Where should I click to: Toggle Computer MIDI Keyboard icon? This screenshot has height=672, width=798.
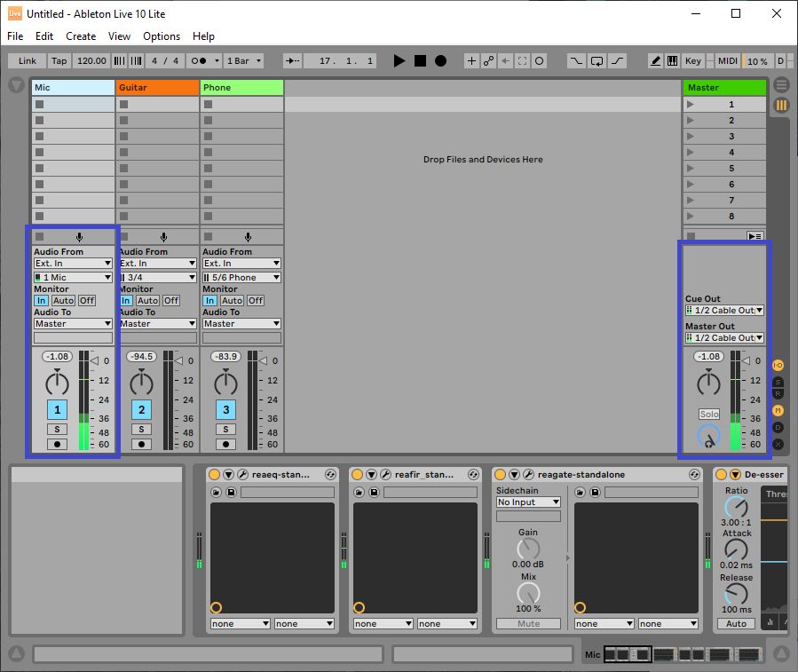672,61
